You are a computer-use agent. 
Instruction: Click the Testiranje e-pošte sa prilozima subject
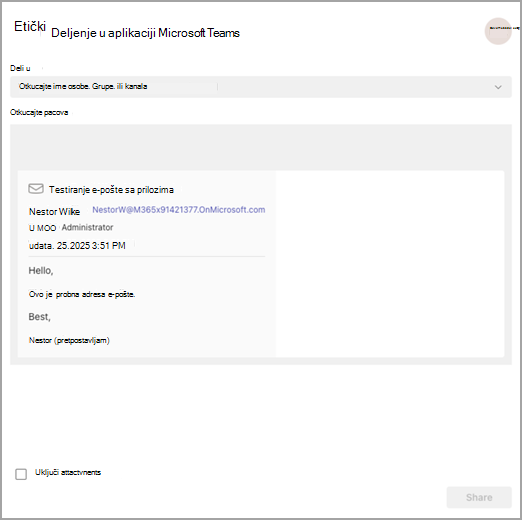111,190
